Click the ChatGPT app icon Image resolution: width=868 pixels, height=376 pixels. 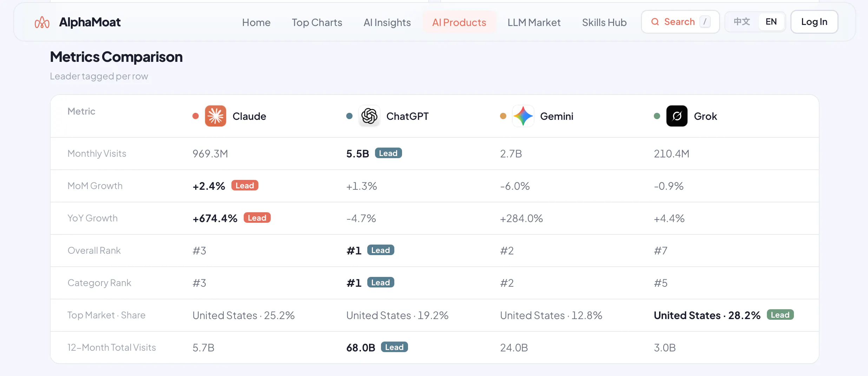click(x=369, y=116)
